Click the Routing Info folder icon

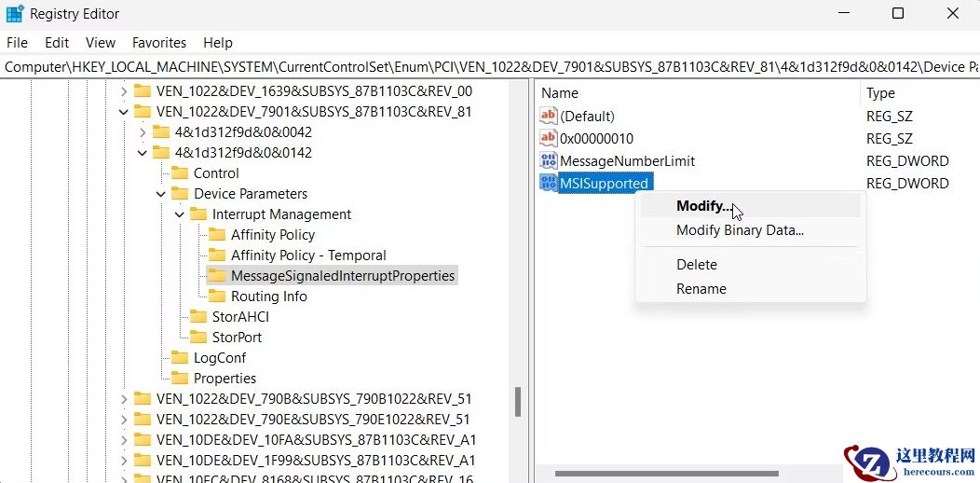click(x=217, y=297)
